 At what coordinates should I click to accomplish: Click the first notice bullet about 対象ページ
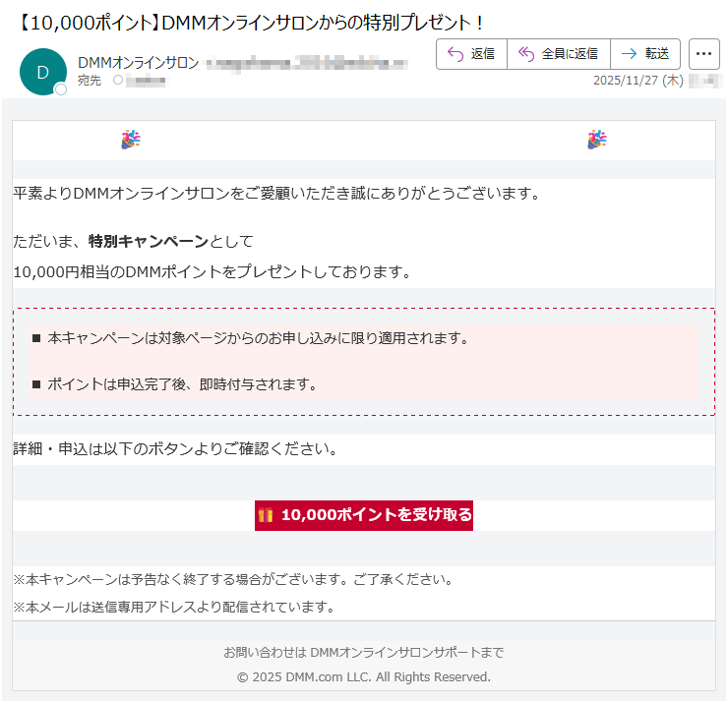[x=257, y=338]
